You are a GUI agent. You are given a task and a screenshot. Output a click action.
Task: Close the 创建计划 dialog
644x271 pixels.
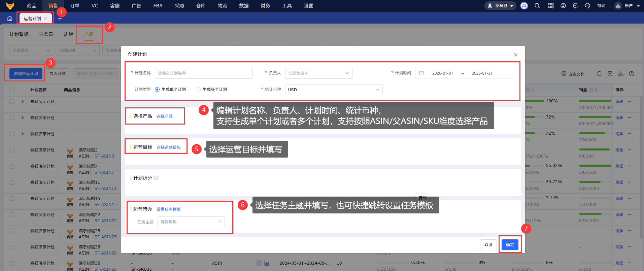tap(515, 55)
